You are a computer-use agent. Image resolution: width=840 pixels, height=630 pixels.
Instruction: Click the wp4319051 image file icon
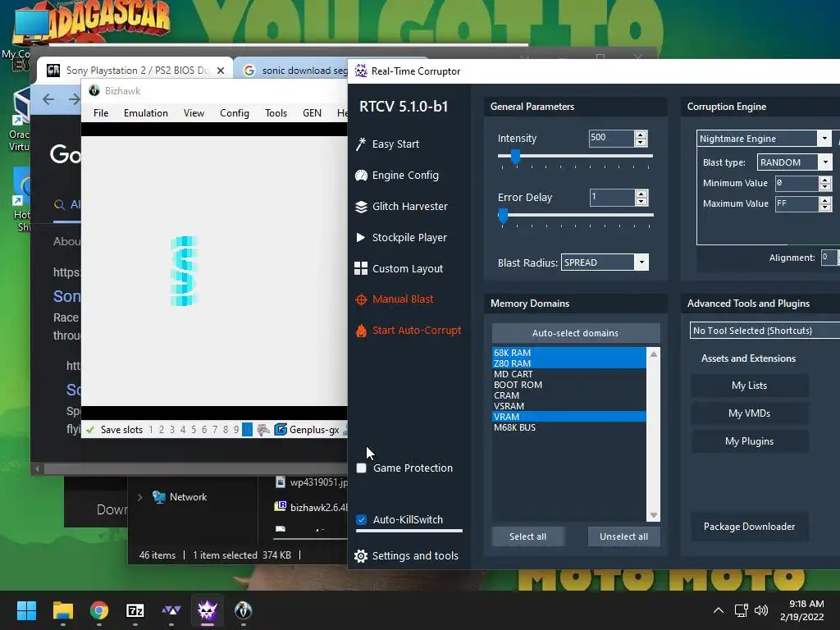281,482
